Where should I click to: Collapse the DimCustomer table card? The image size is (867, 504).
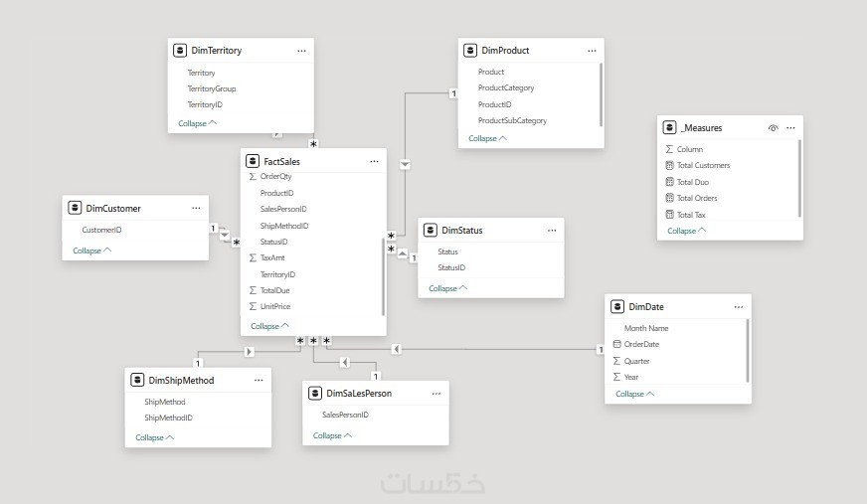click(91, 252)
